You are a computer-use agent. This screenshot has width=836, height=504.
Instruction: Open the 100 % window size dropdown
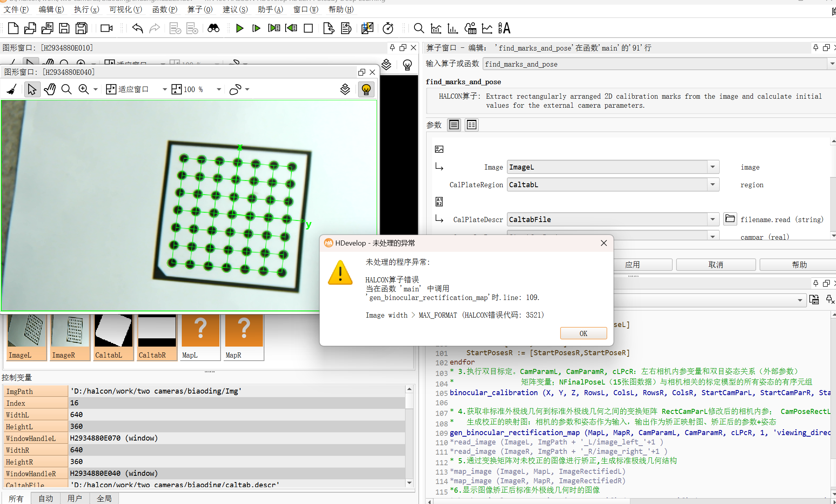point(219,90)
